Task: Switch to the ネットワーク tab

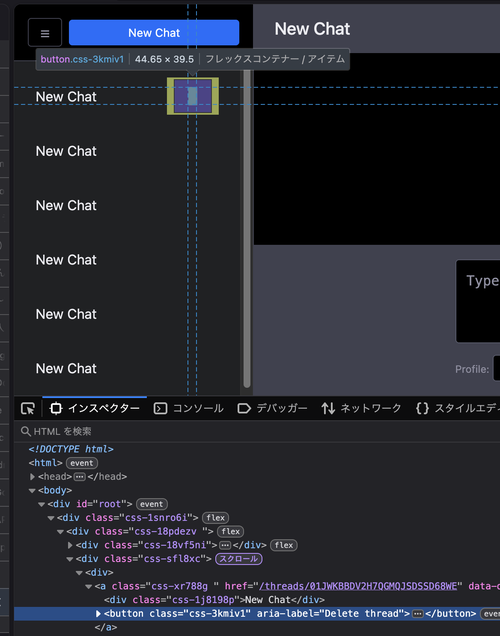Action: pyautogui.click(x=361, y=408)
